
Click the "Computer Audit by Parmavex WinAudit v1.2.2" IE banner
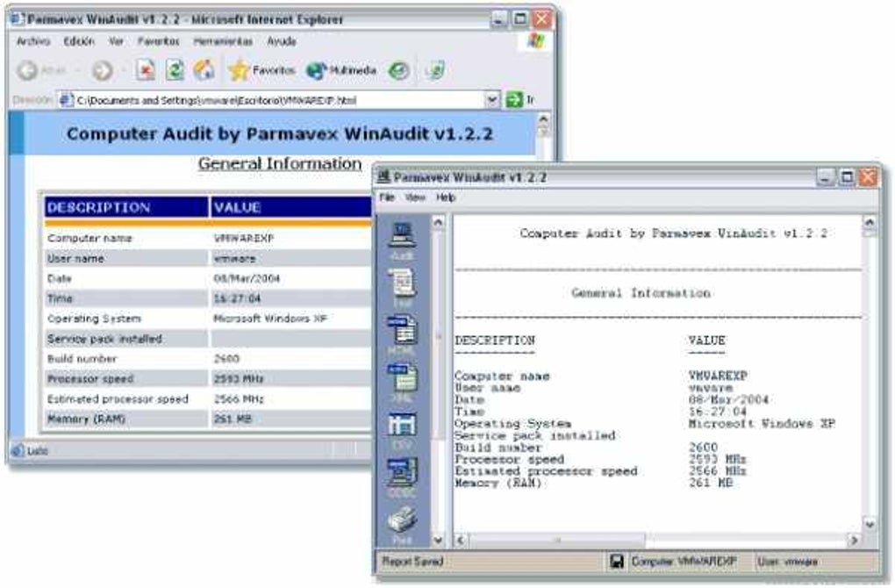click(280, 133)
